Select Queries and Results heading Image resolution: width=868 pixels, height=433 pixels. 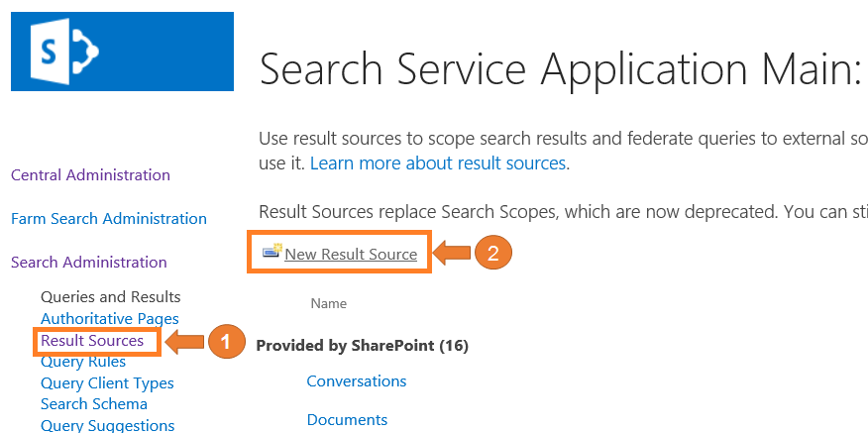(111, 297)
